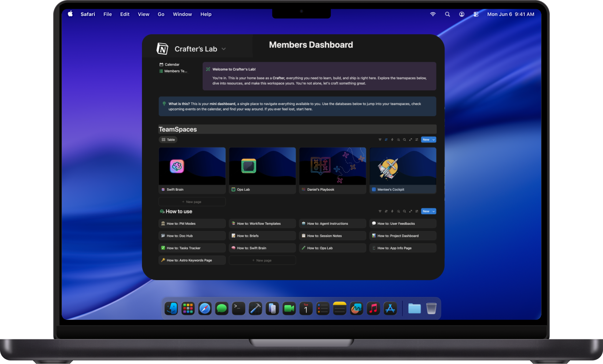Search the TeamSpaces database with the magnifier icon
This screenshot has width=603, height=364.
click(x=405, y=140)
